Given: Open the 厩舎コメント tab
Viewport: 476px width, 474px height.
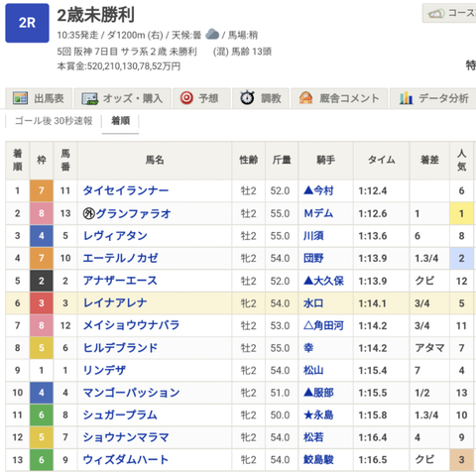Looking at the screenshot, I should [339, 98].
